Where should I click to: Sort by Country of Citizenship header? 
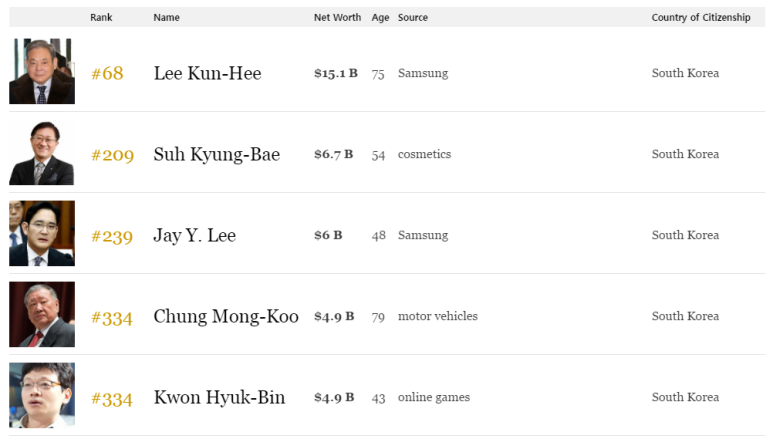[x=700, y=18]
